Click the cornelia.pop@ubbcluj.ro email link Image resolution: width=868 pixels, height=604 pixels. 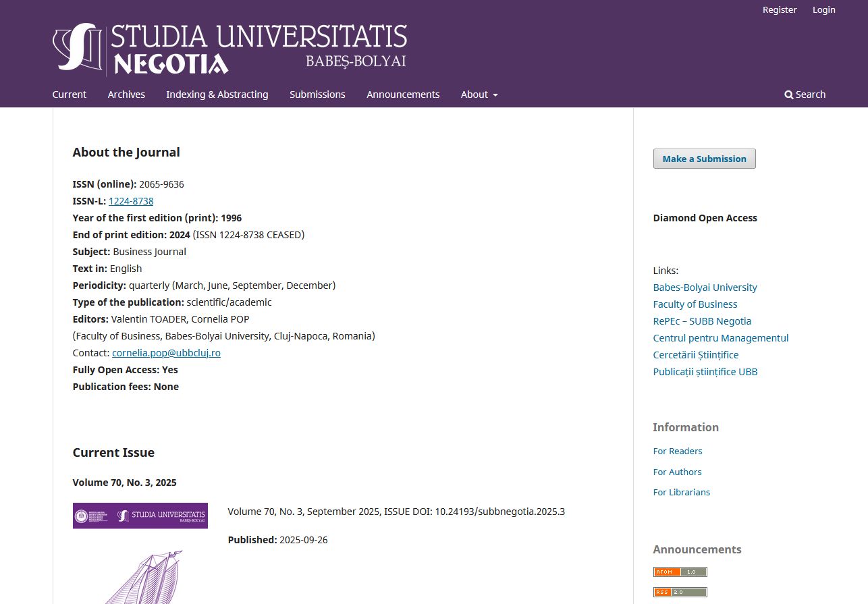click(x=166, y=353)
